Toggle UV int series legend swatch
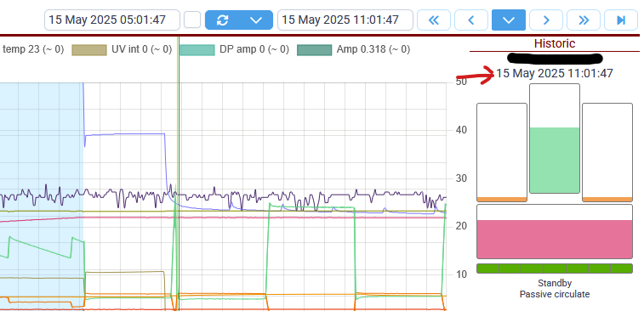Screen dimensions: 644x311 89,50
